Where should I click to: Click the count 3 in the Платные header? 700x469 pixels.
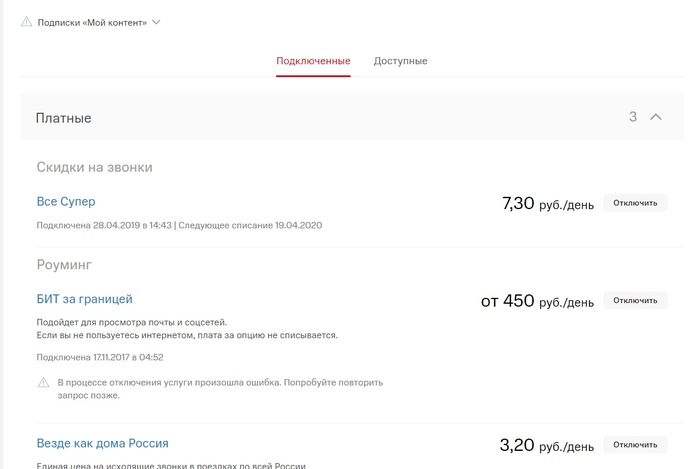click(633, 117)
